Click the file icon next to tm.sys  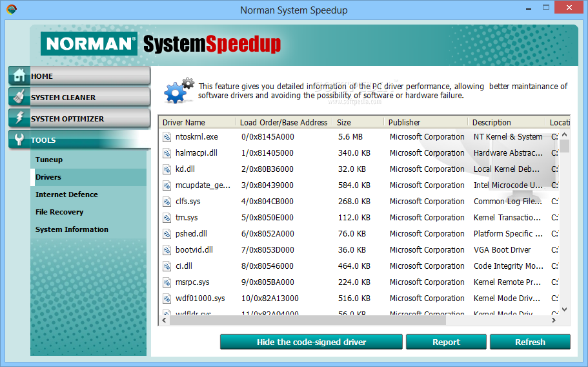click(167, 218)
